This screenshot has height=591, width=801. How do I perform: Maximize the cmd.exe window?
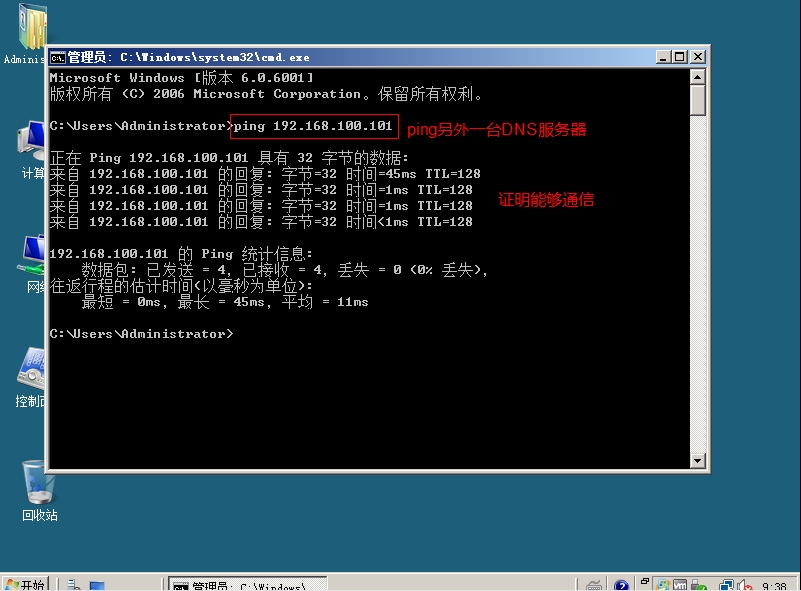pyautogui.click(x=680, y=57)
